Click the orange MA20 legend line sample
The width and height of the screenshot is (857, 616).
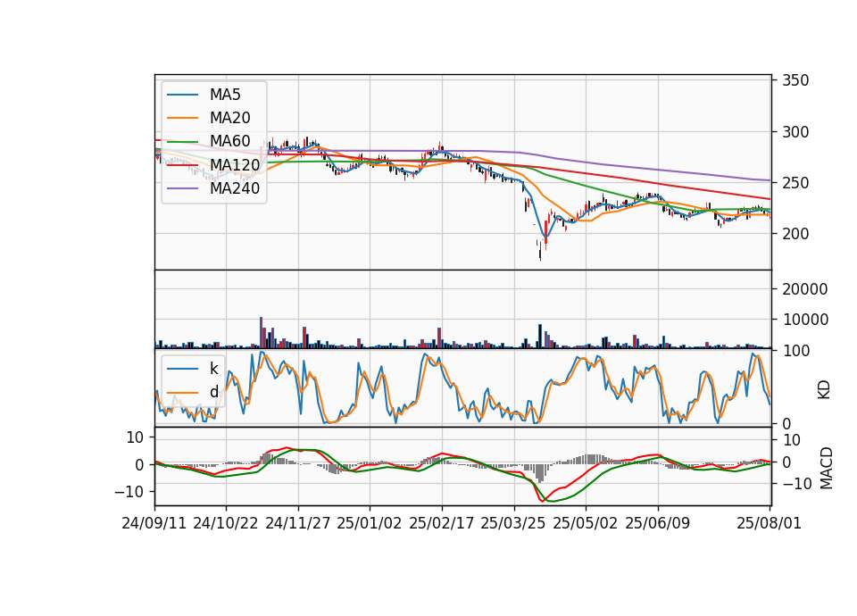point(182,118)
